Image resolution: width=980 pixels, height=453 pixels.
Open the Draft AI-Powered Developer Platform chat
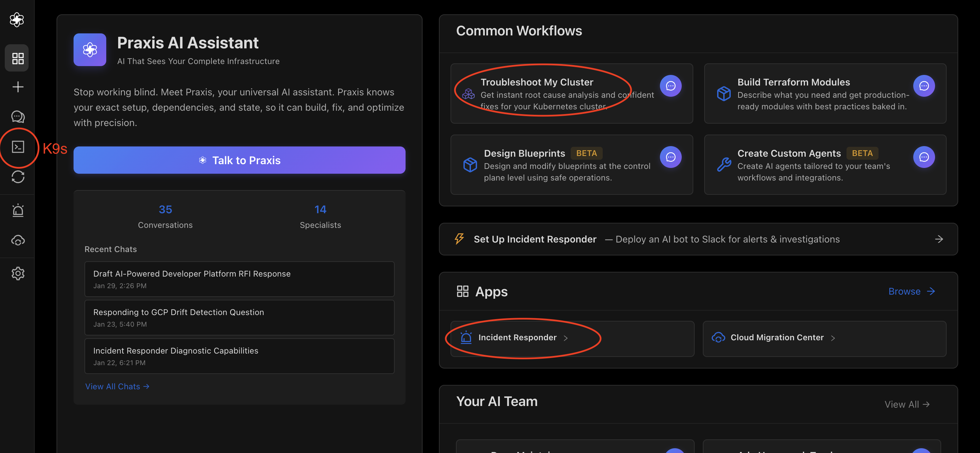click(x=239, y=279)
